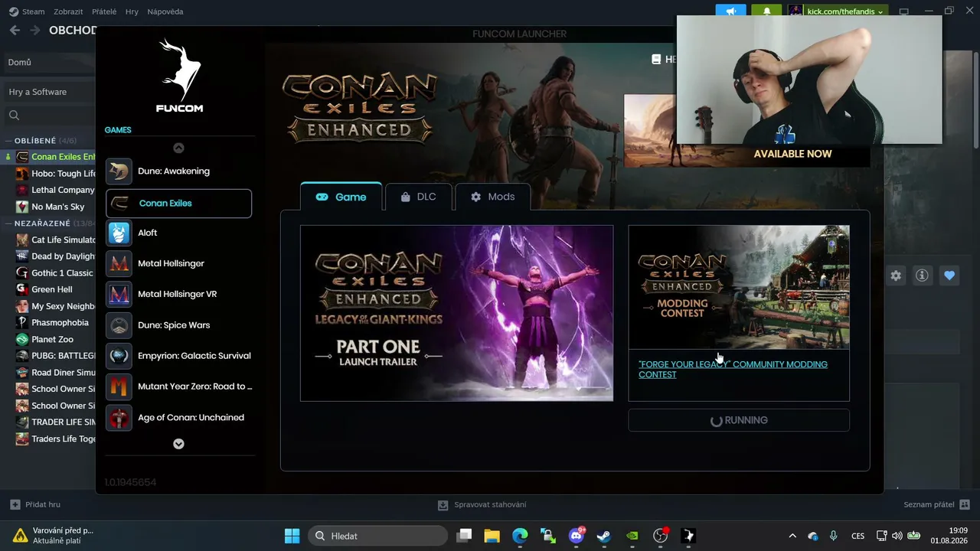Screen dimensions: 980x551
Task: Open the Hry menu
Action: [x=132, y=11]
